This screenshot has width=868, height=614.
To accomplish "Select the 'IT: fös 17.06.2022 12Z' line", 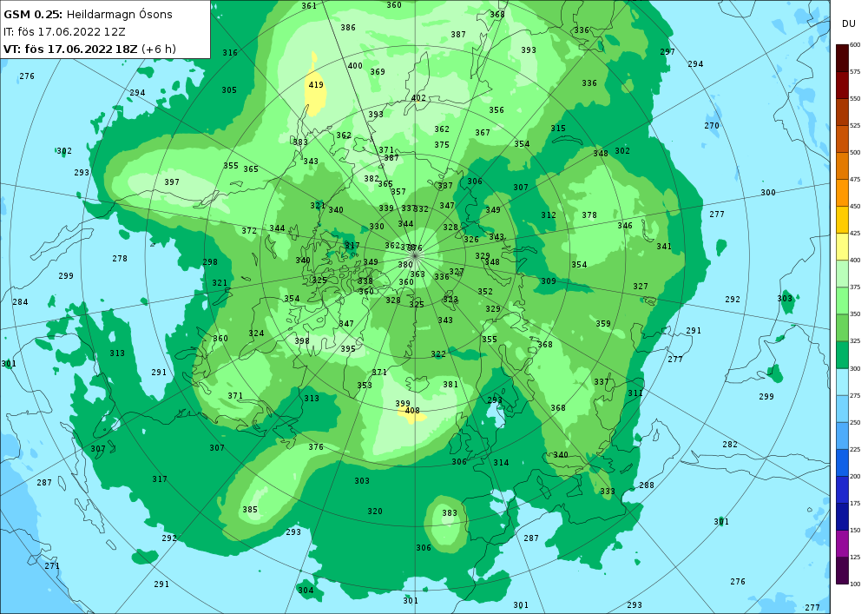I will [64, 31].
